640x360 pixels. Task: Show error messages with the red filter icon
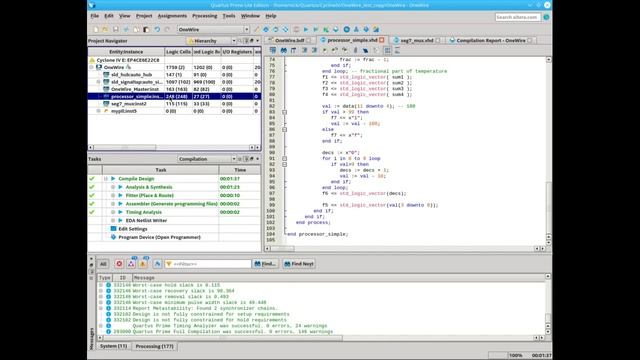119,264
